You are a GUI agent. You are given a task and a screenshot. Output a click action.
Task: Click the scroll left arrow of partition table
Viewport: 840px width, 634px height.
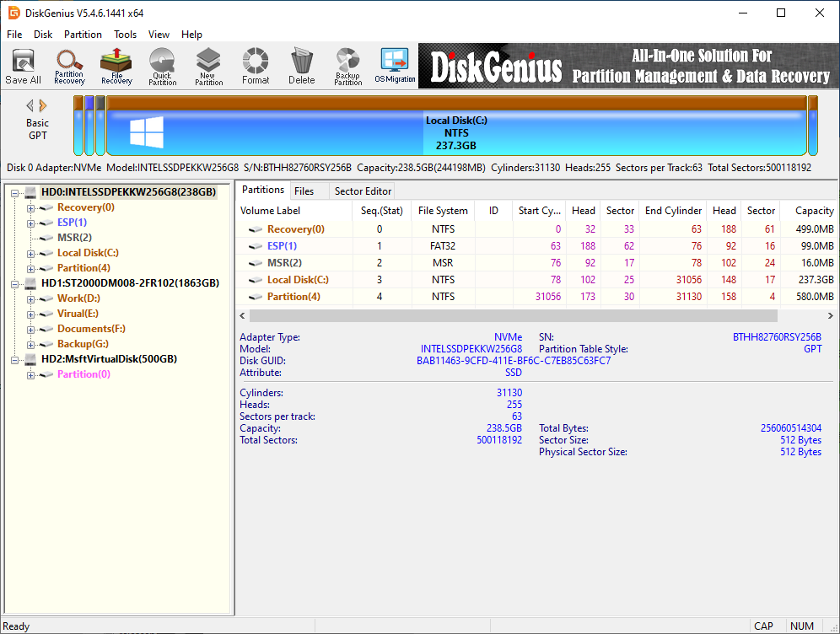(242, 316)
